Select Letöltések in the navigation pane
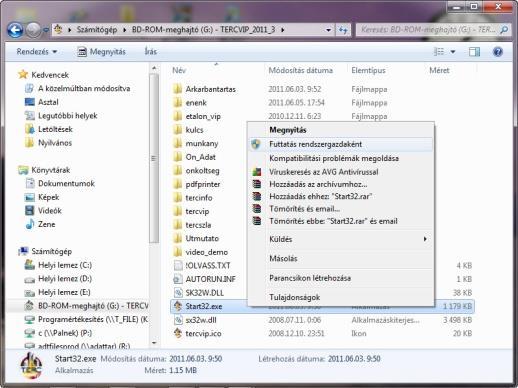 pos(55,129)
